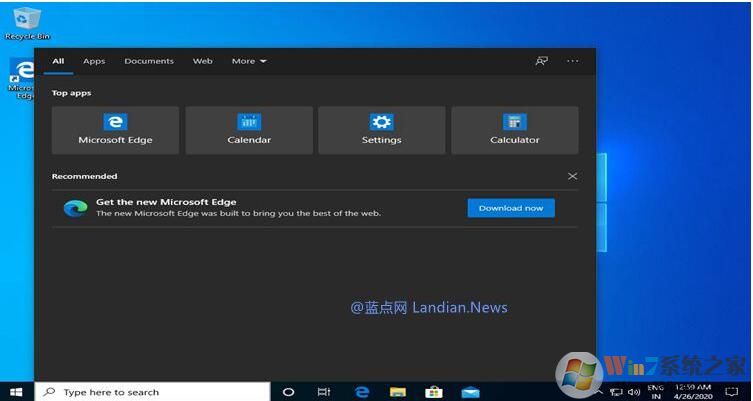The image size is (753, 401).
Task: Click the network icon in system tray
Action: coord(616,392)
